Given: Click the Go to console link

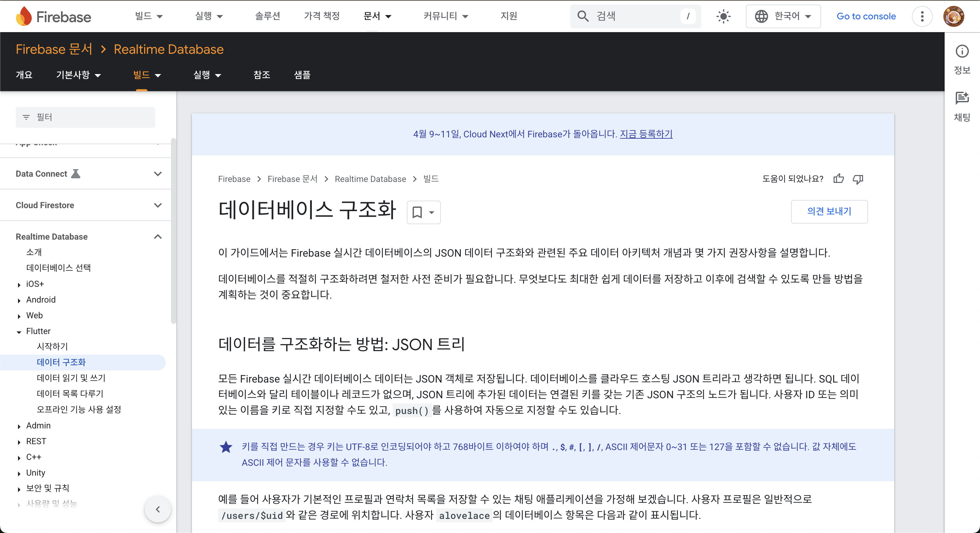Looking at the screenshot, I should 866,16.
